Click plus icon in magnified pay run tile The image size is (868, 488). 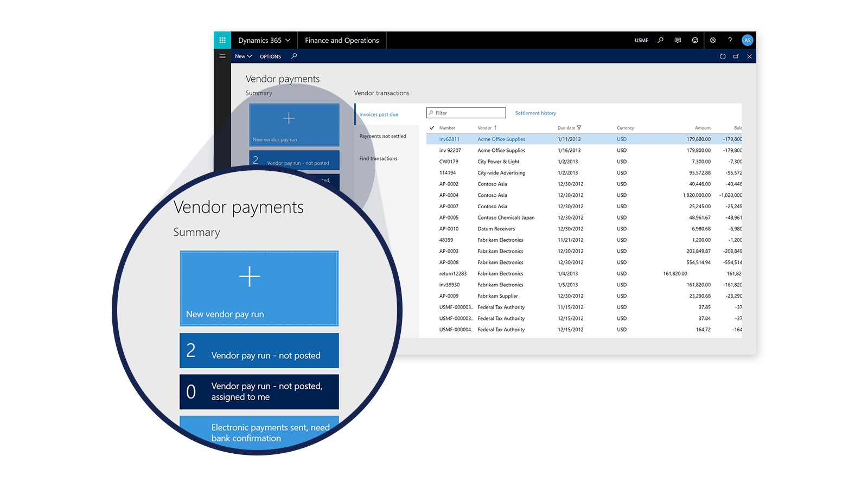[x=250, y=277]
